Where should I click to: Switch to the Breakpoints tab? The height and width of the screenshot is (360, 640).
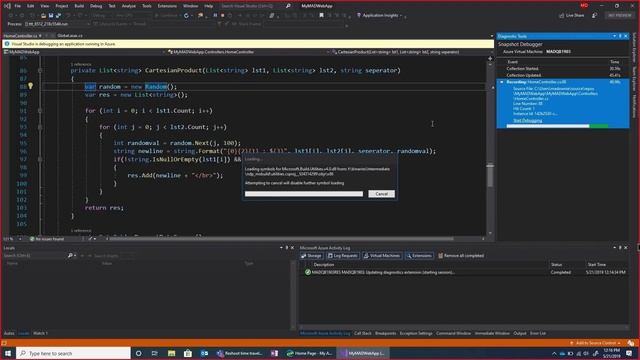pos(385,333)
